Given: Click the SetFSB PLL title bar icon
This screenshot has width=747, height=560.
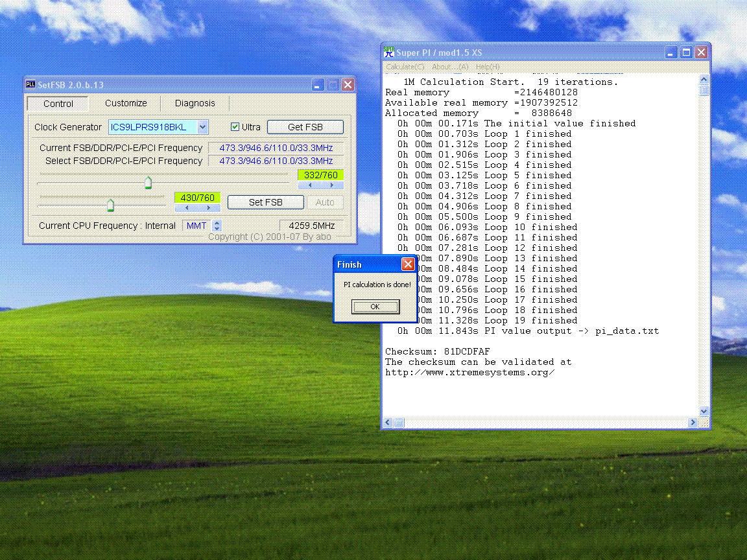Looking at the screenshot, I should pyautogui.click(x=30, y=84).
